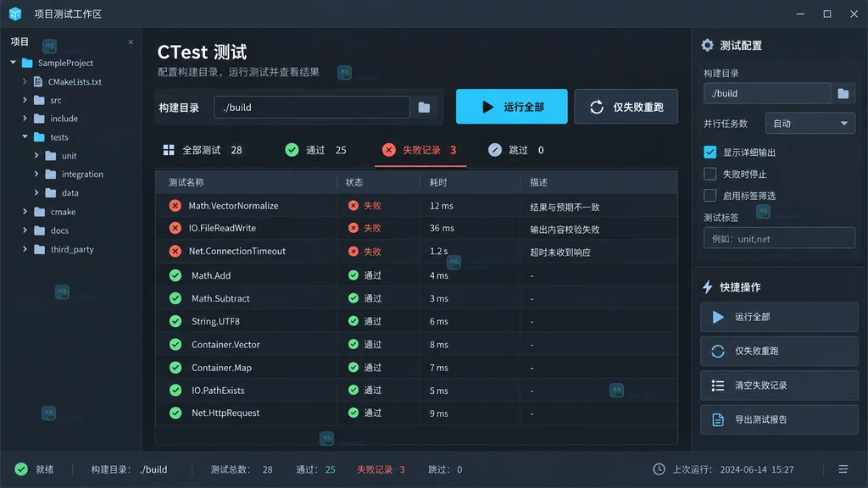Screen dimensions: 868x488
Task: Click 导出测试报告 button
Action: 780,420
